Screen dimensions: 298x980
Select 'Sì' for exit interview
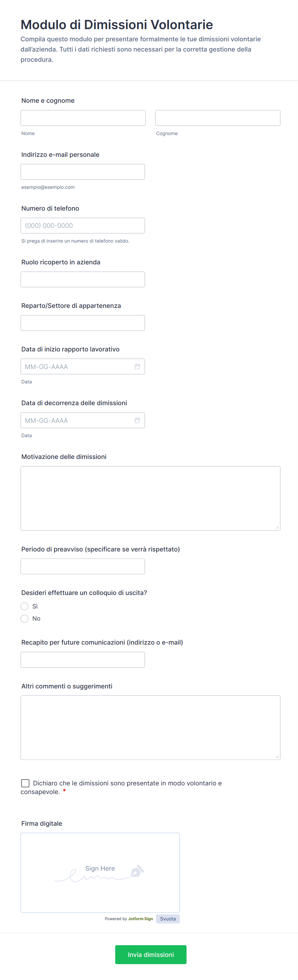[x=25, y=606]
